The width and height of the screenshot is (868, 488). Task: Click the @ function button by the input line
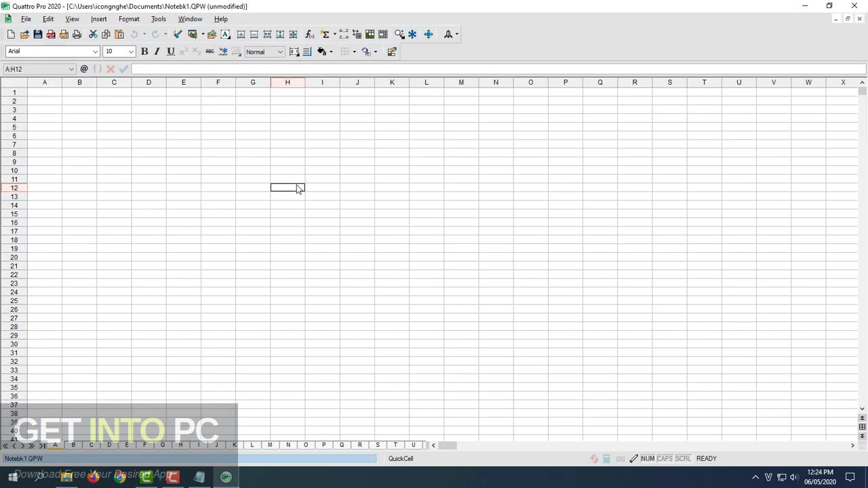click(x=84, y=69)
